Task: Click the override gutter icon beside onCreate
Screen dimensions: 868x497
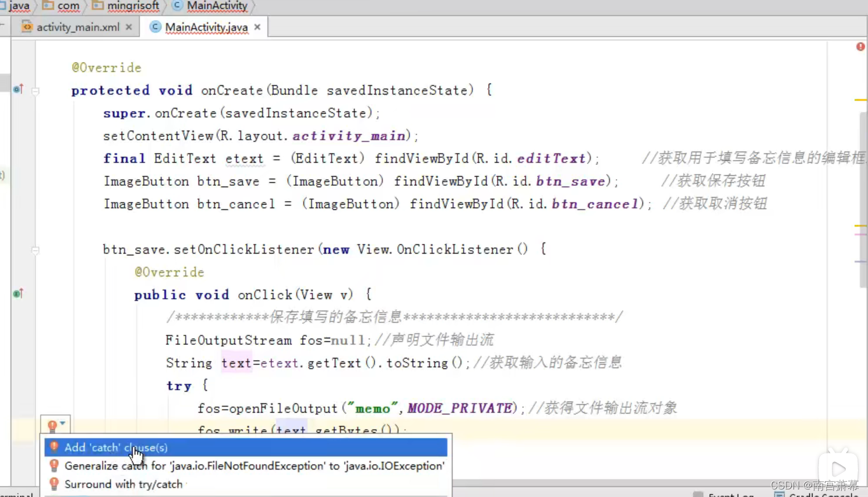Action: tap(18, 89)
